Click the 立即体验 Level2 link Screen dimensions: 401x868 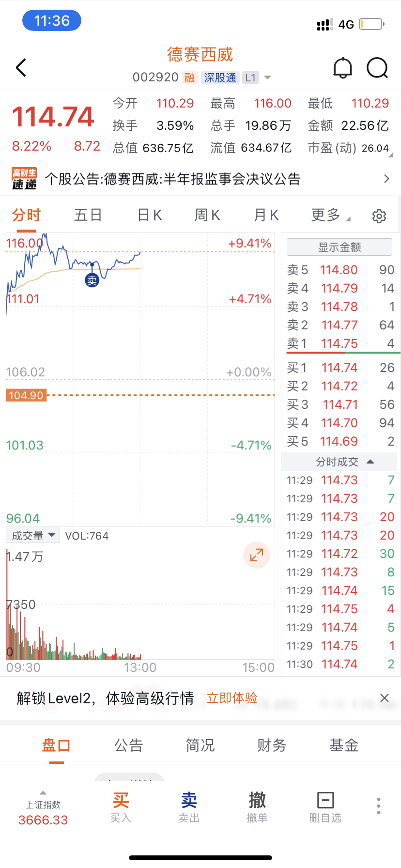[x=232, y=698]
